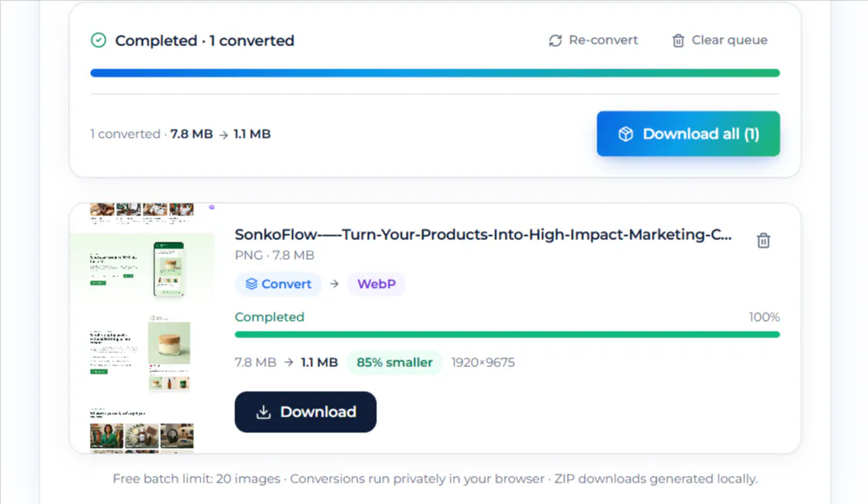Click the '7.8 MB → 1.1 MB' file size result
Image resolution: width=868 pixels, height=504 pixels.
(286, 362)
